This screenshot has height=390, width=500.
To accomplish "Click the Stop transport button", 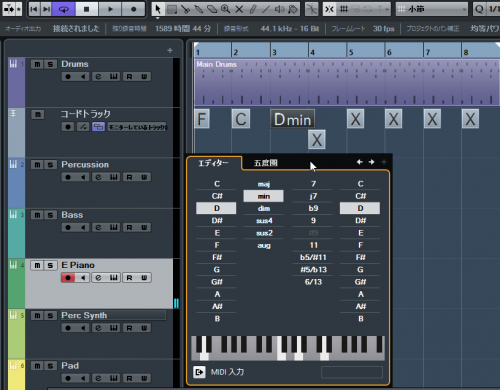I will [87, 9].
